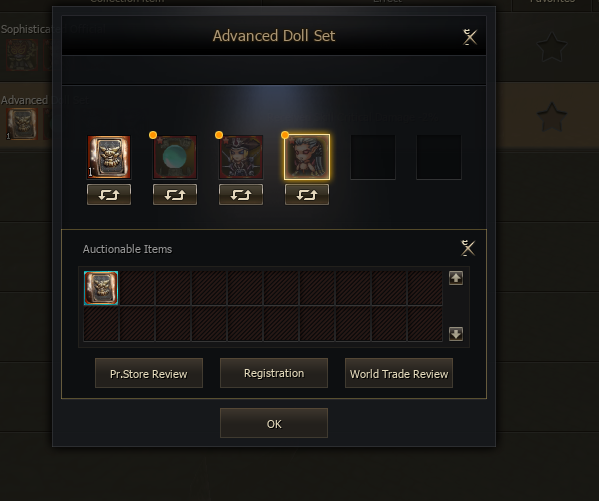Click swap button under the mask card
This screenshot has height=501, width=599.
click(109, 195)
